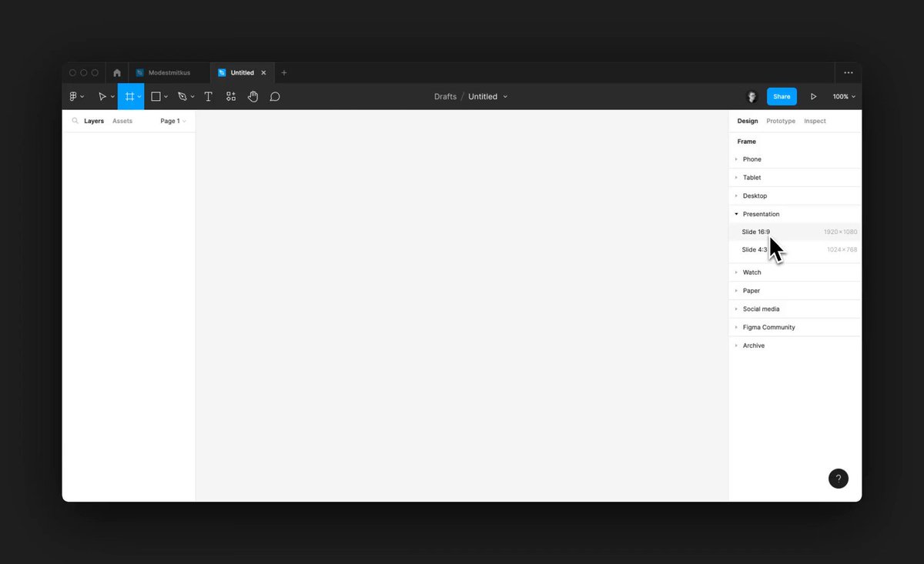Image resolution: width=924 pixels, height=564 pixels.
Task: Open the user avatar in toolbar
Action: click(x=752, y=97)
